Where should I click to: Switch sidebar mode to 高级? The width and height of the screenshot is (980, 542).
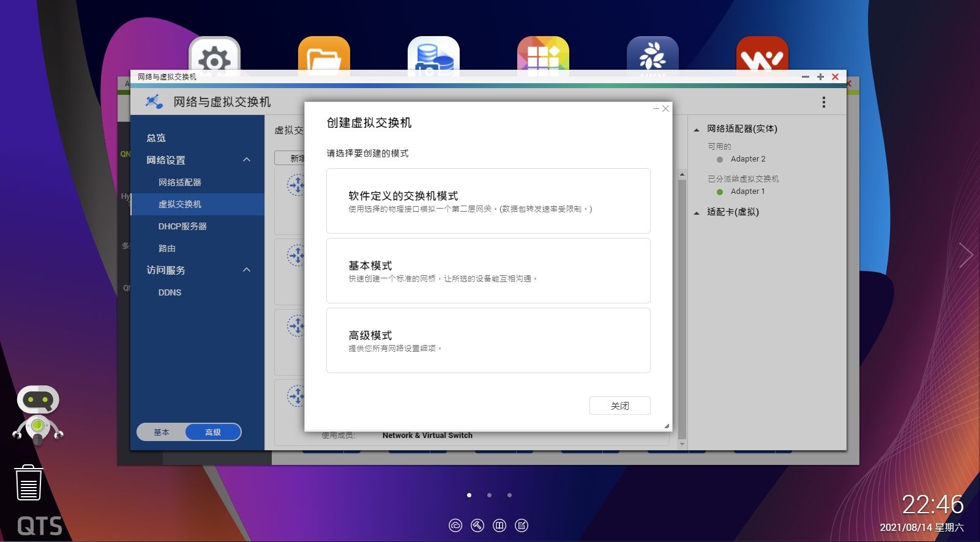(x=213, y=432)
